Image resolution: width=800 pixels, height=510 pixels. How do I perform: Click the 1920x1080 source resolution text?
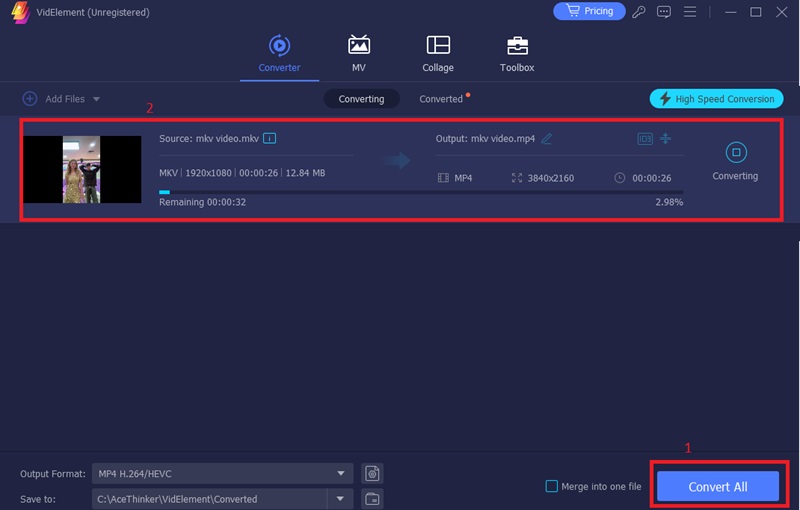point(208,173)
